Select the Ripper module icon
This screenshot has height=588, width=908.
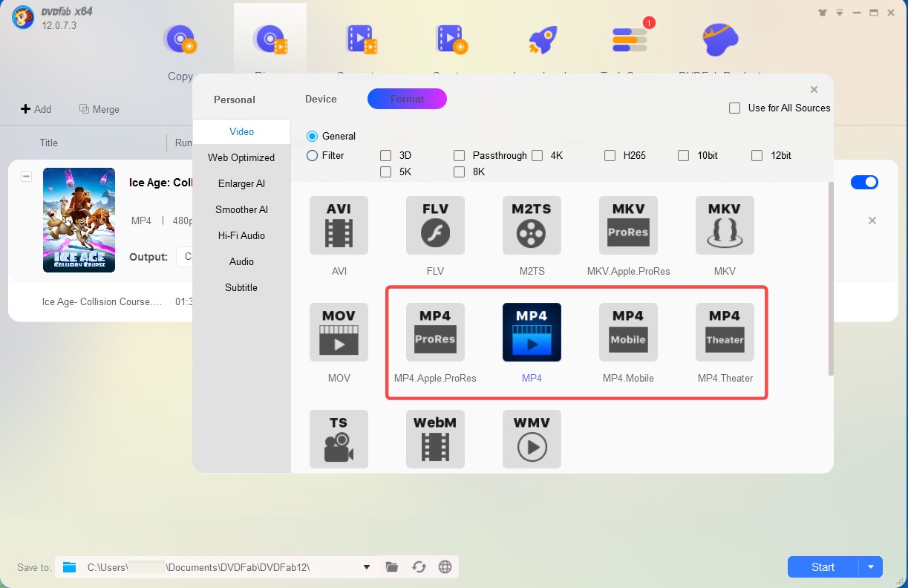coord(270,39)
